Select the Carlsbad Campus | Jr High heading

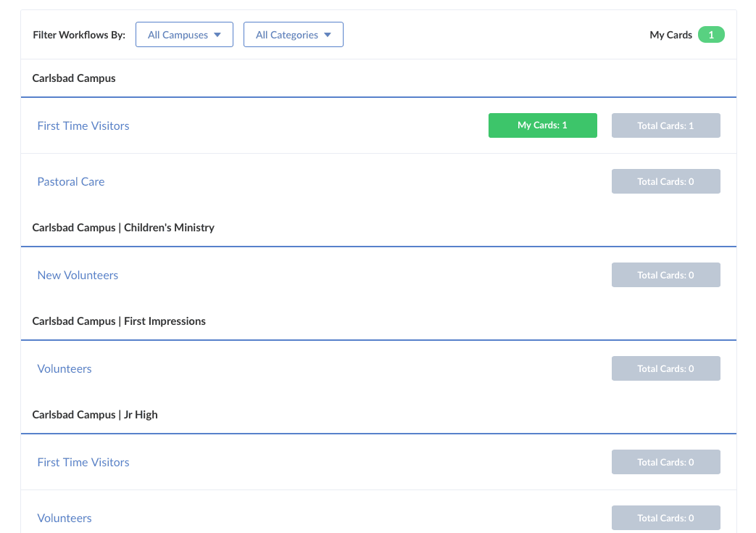tap(95, 415)
